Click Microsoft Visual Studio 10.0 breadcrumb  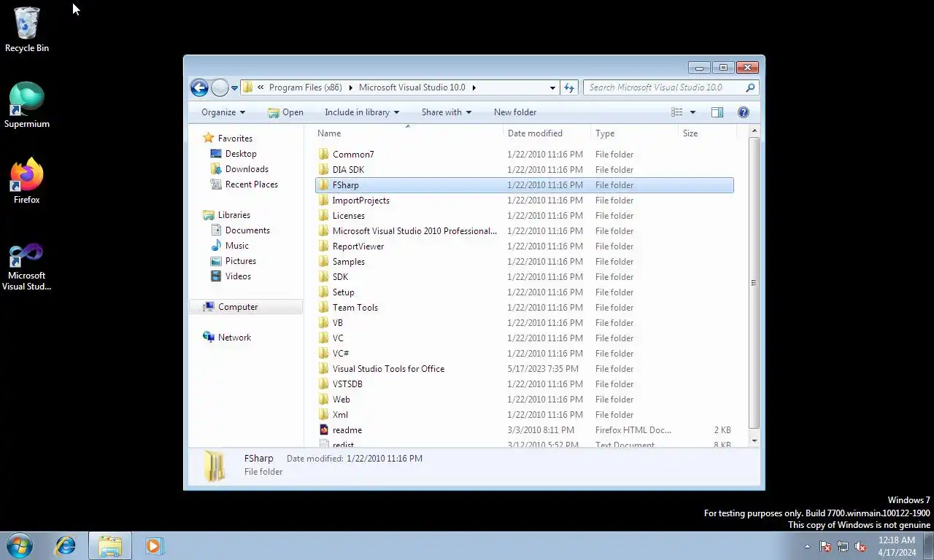(412, 87)
